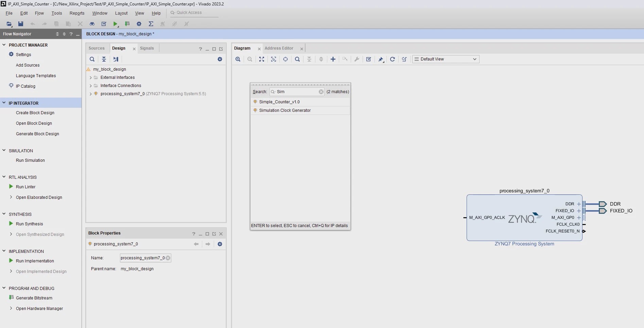Click the pin icon in the Diagram toolbar

[381, 59]
